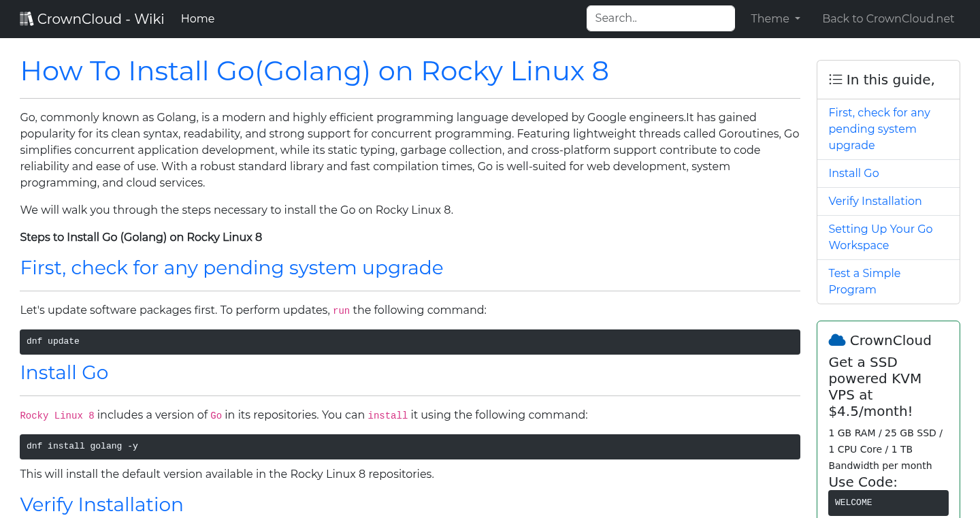
Task: Click the "First, check for any pending system upgrade" heading
Action: [x=231, y=268]
